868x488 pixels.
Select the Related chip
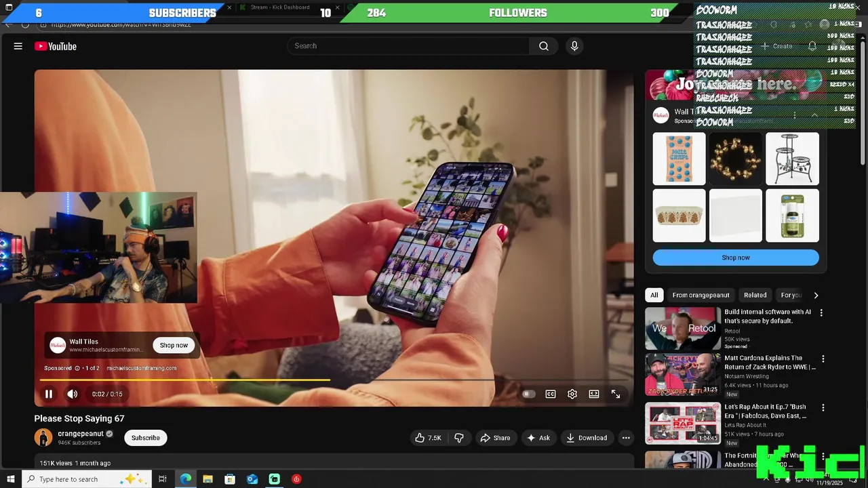755,295
